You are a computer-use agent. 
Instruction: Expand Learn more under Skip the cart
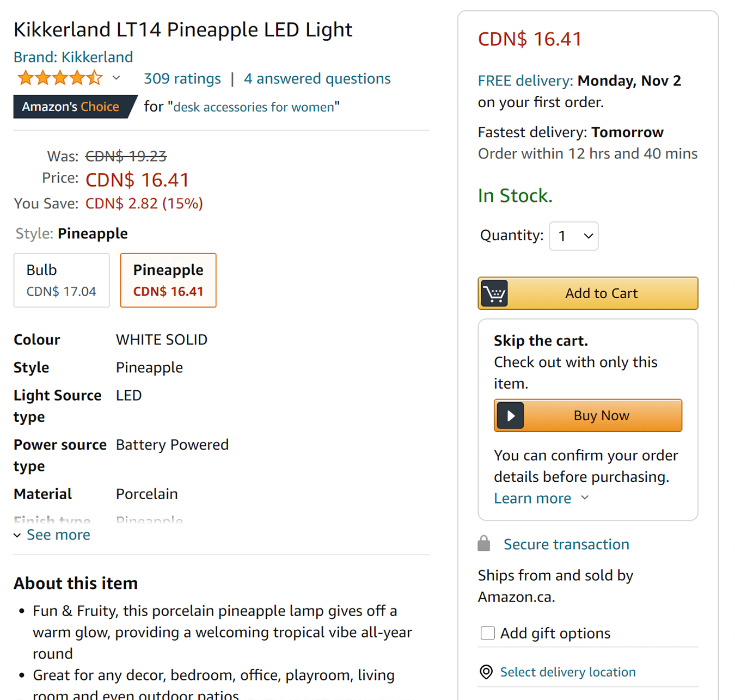click(x=541, y=498)
